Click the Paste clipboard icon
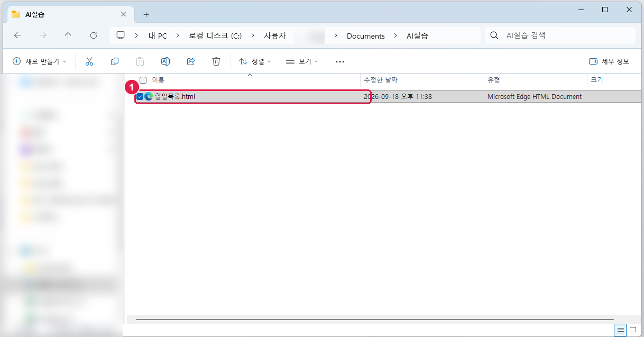Screen dimensions: 644x337 tap(140, 61)
